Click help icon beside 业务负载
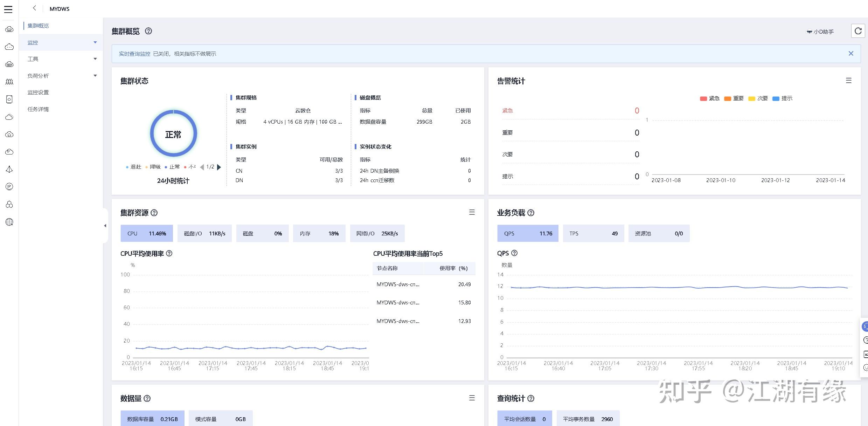Screen dimensions: 868x426 pyautogui.click(x=531, y=213)
